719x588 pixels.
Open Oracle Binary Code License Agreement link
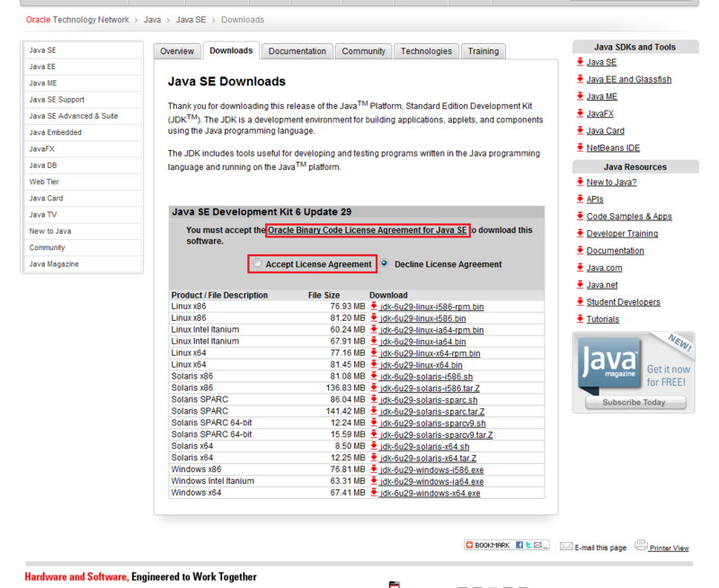(x=368, y=230)
